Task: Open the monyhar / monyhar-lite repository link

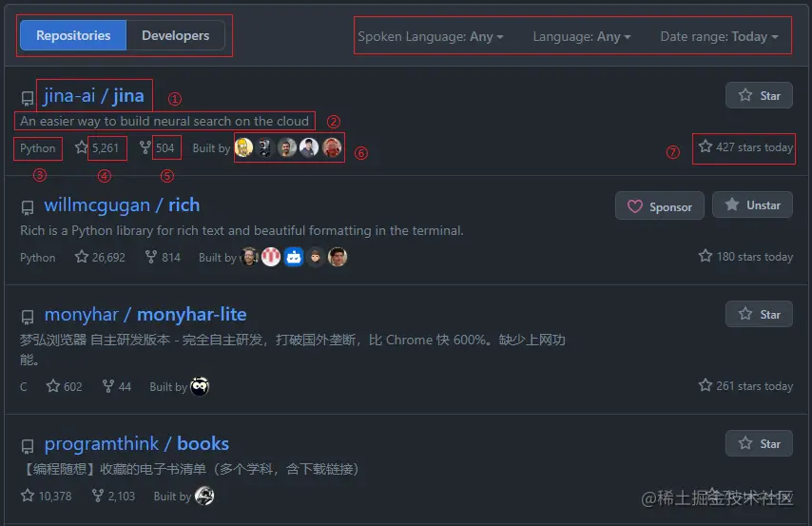Action: coord(145,314)
